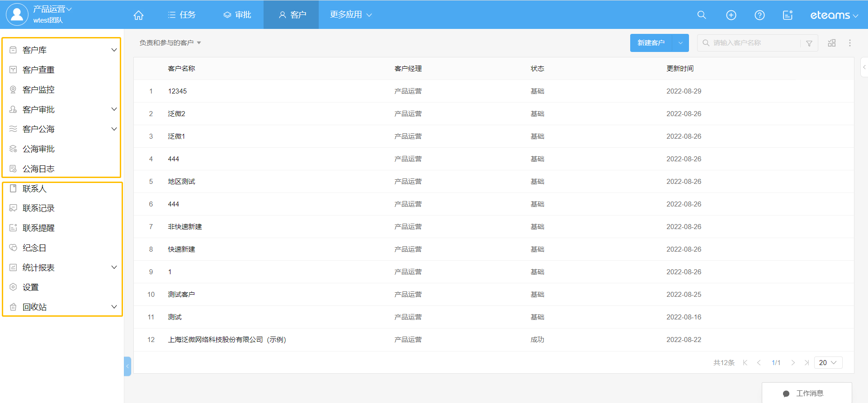
Task: Expand the right side panel arrow
Action: (x=864, y=67)
